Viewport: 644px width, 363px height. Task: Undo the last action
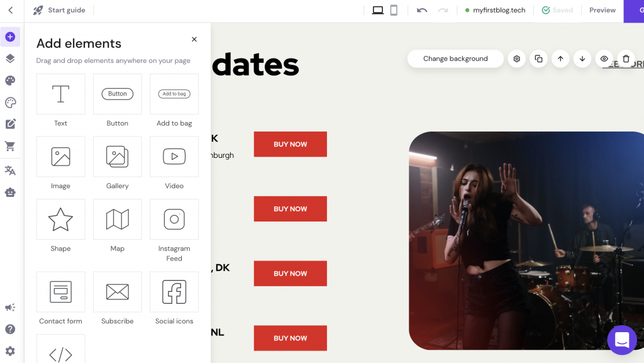[422, 10]
